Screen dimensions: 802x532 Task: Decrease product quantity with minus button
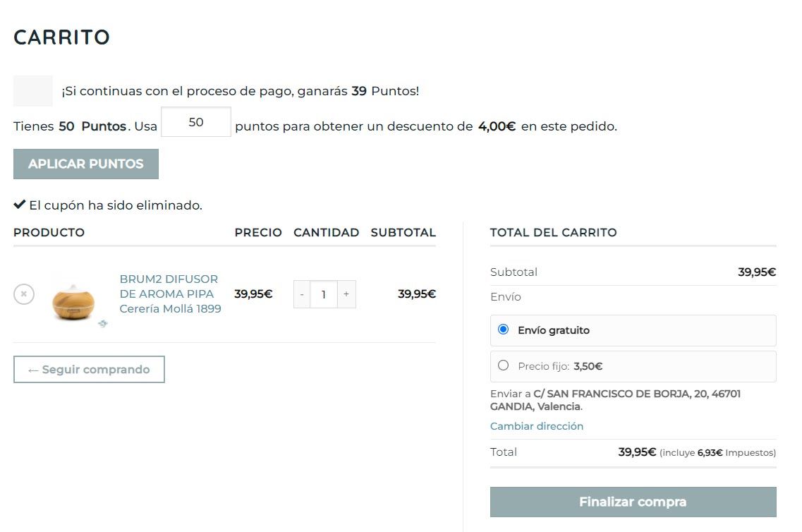click(302, 294)
